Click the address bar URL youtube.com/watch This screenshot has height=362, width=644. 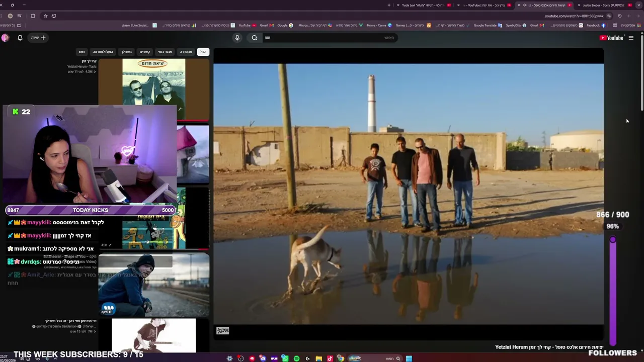[x=574, y=16]
